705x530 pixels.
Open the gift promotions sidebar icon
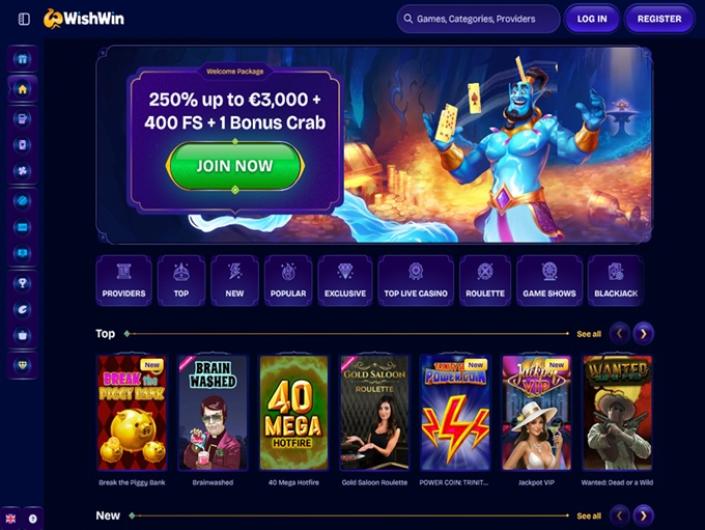(22, 59)
